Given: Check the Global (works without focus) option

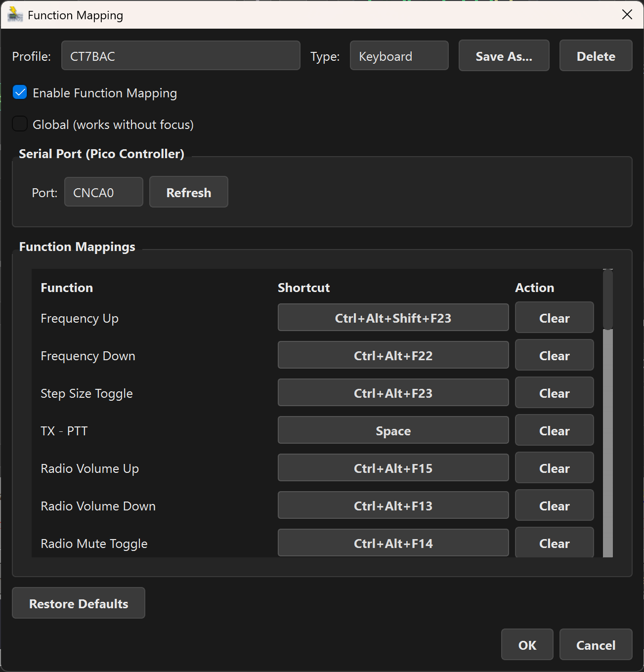Looking at the screenshot, I should pyautogui.click(x=20, y=124).
